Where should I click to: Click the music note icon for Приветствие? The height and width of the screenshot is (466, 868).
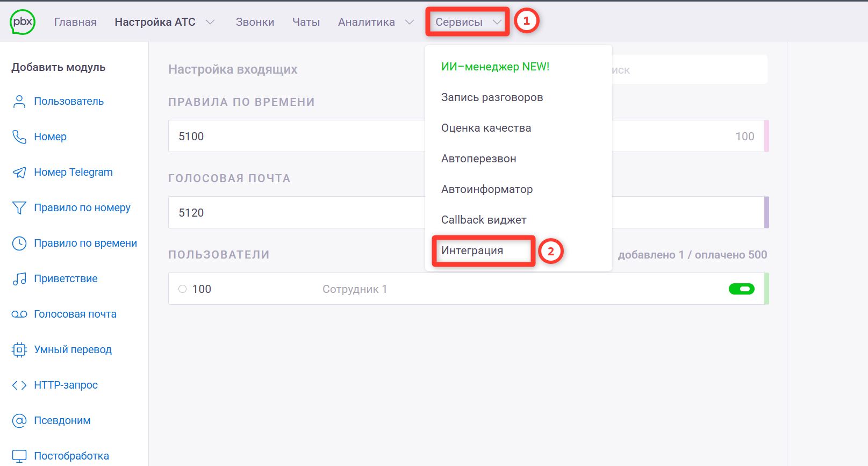coord(19,279)
